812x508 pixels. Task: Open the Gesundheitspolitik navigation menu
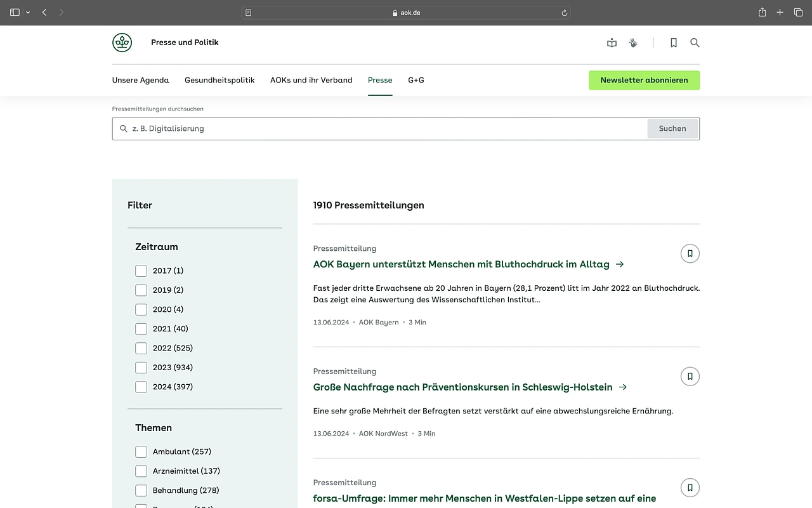[219, 80]
